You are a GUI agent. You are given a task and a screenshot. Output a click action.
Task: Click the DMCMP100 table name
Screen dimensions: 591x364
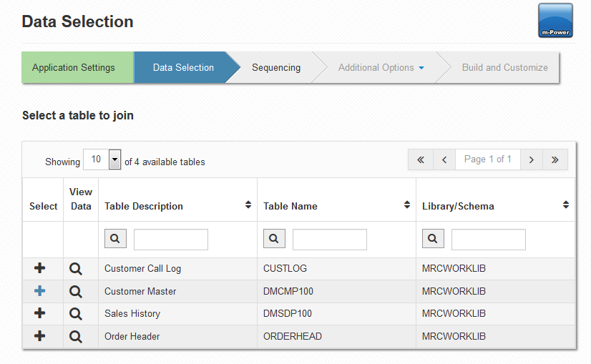pos(288,291)
